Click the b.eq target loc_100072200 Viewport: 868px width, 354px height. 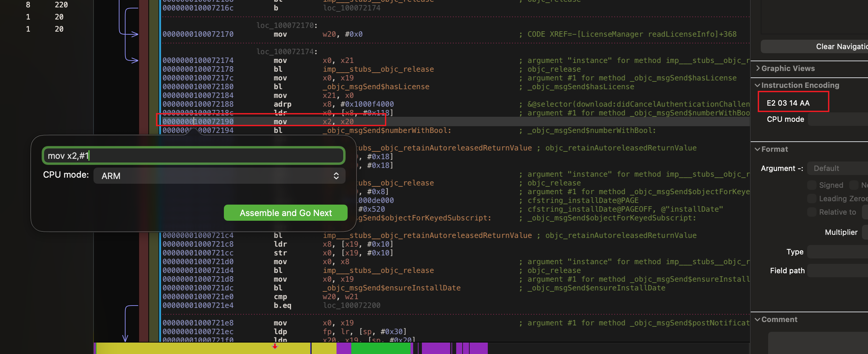click(x=351, y=306)
